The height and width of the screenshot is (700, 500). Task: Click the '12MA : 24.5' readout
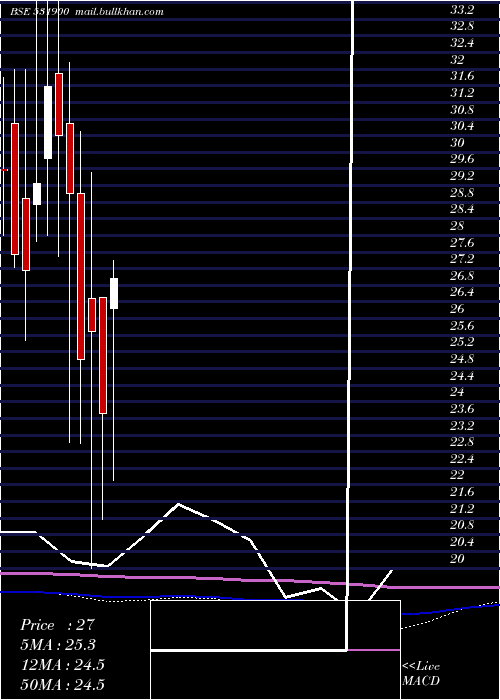(x=62, y=665)
